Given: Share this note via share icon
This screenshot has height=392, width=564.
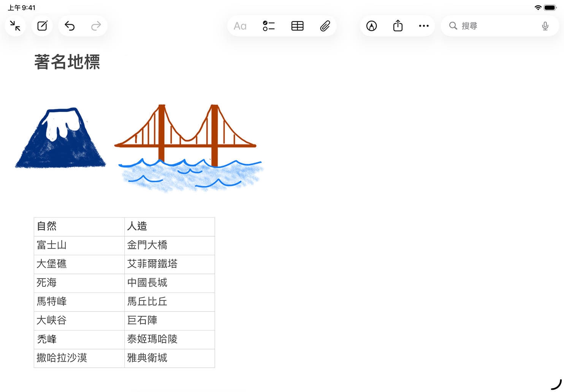Looking at the screenshot, I should click(x=398, y=26).
